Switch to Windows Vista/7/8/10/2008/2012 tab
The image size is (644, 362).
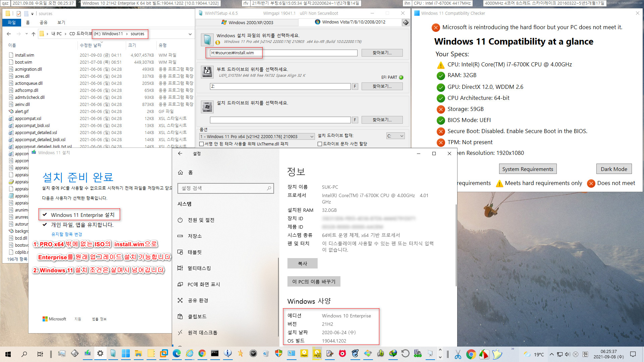[350, 22]
